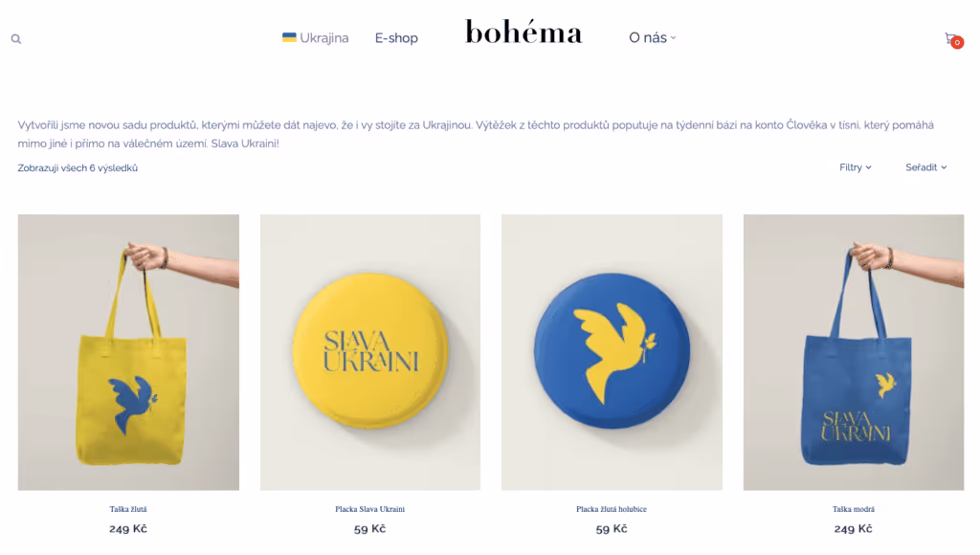Open the Taška modrá product title
This screenshot has width=980, height=555.
click(x=853, y=509)
